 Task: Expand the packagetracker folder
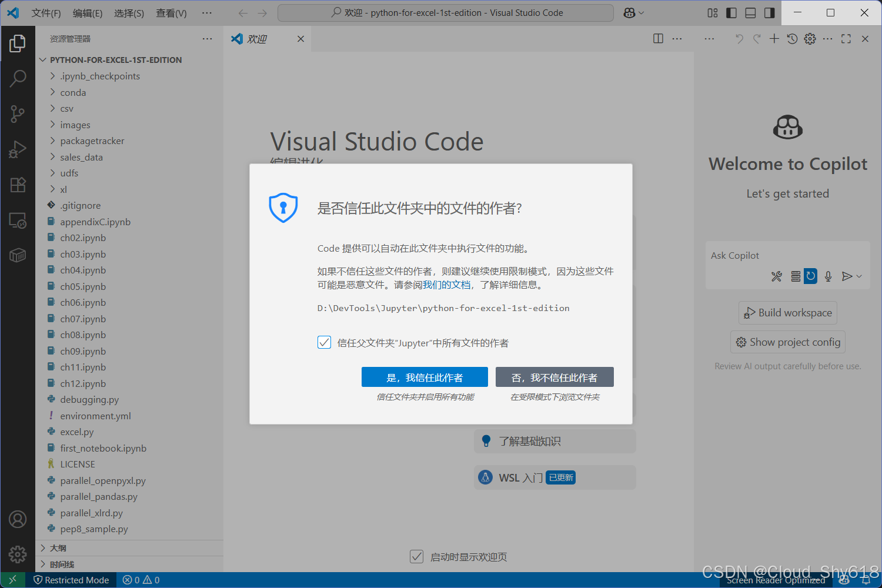tap(129, 141)
